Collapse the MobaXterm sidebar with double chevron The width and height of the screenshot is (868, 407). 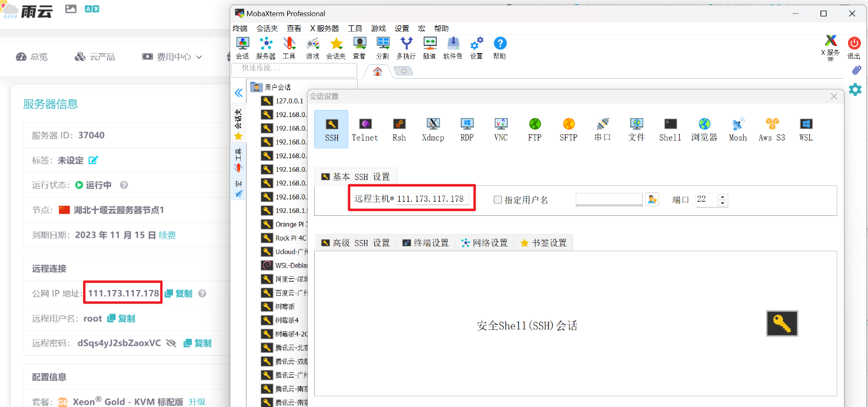pos(238,93)
